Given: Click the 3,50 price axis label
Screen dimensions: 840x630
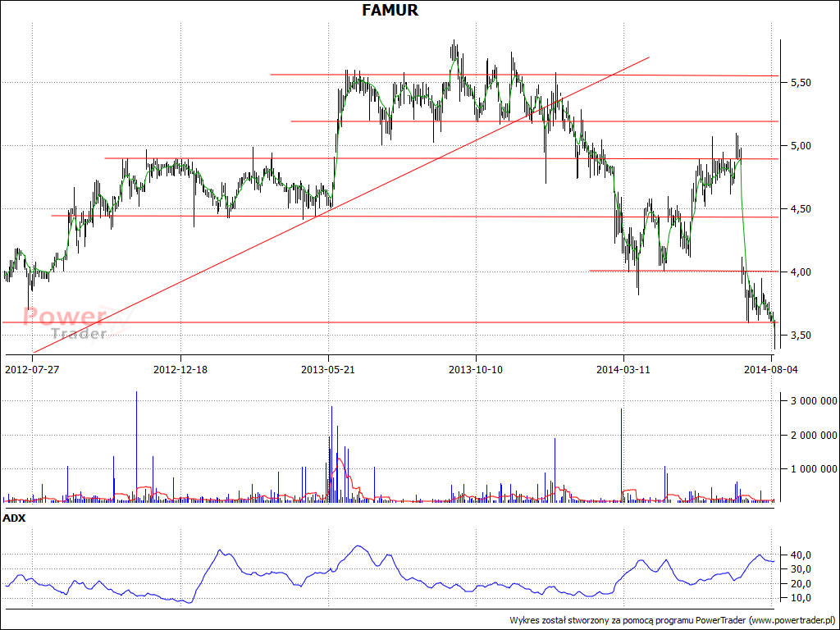Looking at the screenshot, I should coord(801,336).
